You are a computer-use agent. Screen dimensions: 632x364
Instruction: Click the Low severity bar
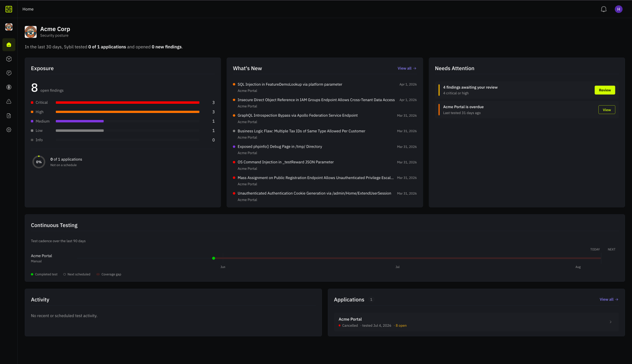pos(80,131)
